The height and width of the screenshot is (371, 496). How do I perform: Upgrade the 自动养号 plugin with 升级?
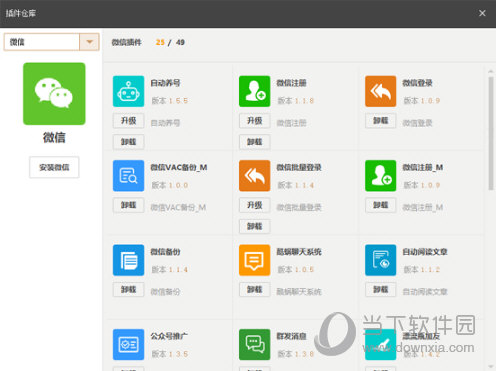(128, 121)
